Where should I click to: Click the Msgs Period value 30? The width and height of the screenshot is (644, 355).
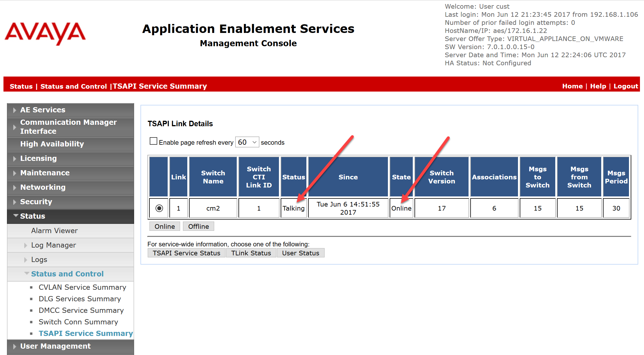(616, 208)
